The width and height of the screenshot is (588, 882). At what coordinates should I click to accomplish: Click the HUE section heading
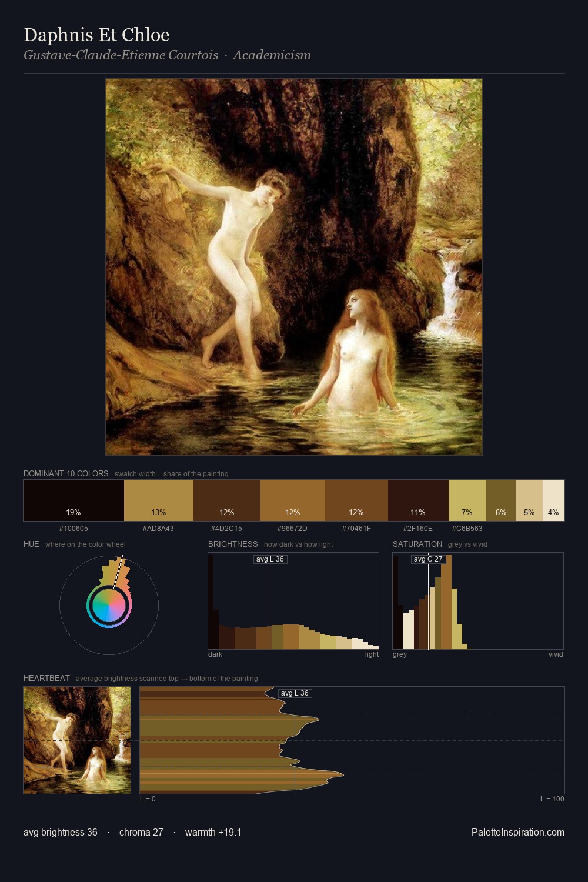[x=31, y=544]
